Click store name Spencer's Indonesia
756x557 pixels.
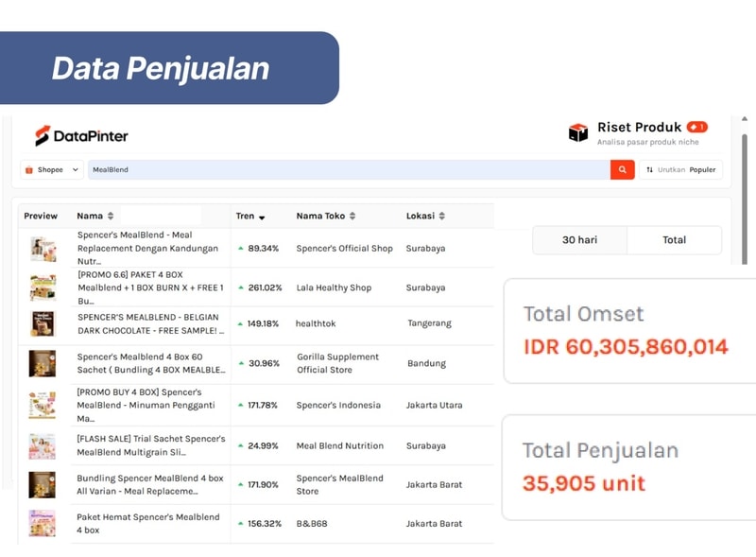338,405
